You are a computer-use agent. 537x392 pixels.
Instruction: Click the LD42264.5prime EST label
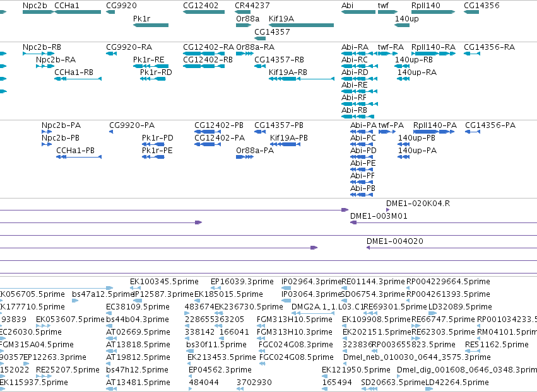(457, 383)
